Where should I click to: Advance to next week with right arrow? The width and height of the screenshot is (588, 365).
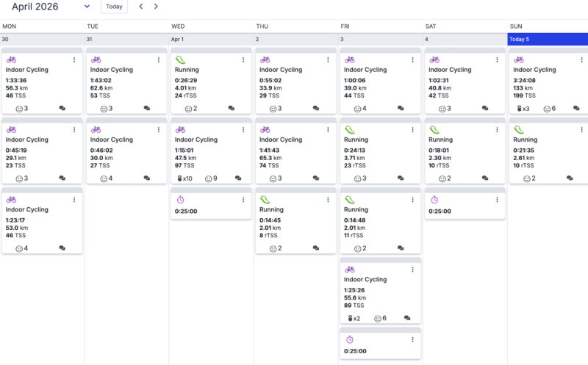pyautogui.click(x=156, y=7)
